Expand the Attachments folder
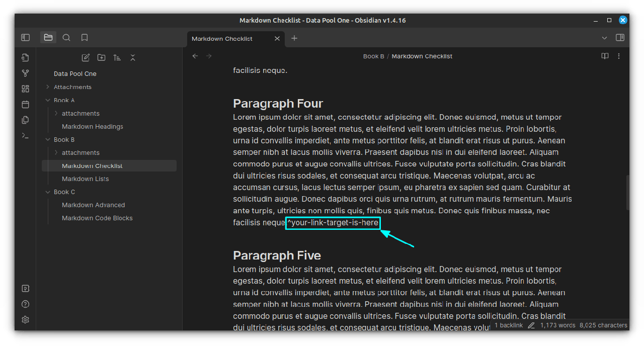 pos(48,87)
